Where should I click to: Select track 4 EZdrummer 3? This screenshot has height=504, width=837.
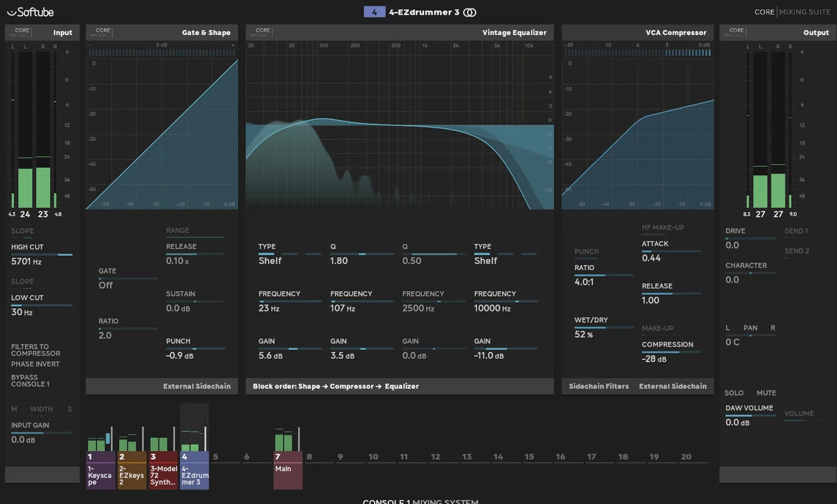194,471
